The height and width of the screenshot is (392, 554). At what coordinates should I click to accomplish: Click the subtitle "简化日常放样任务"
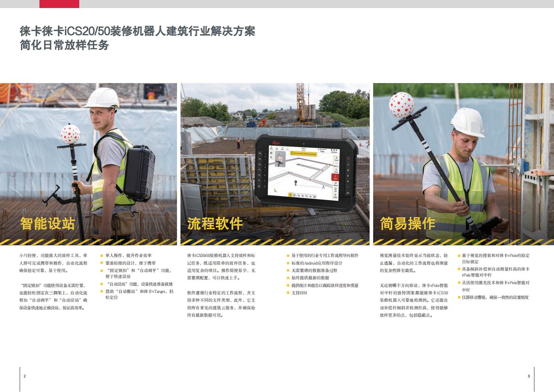(64, 45)
